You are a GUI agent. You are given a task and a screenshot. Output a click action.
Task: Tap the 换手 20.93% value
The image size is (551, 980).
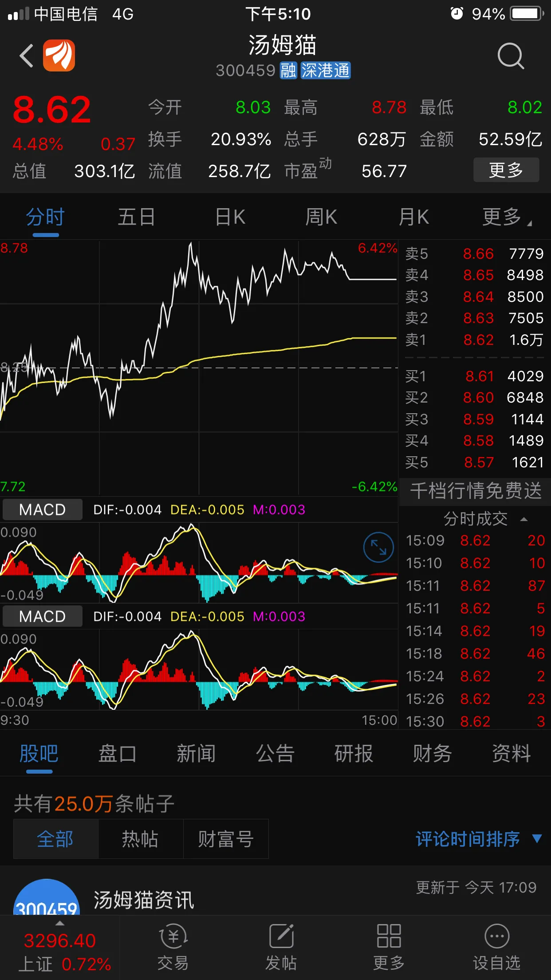point(241,139)
